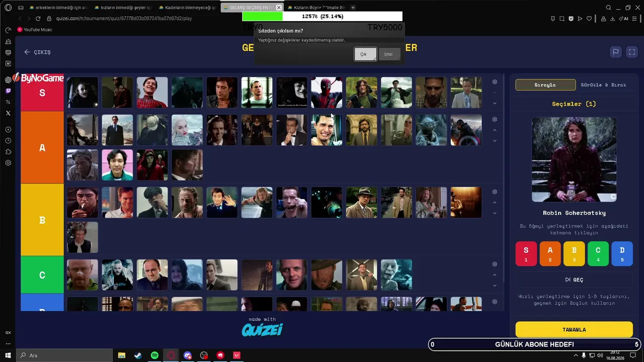The height and width of the screenshot is (362, 644).
Task: Move tier B row down
Action: click(495, 213)
